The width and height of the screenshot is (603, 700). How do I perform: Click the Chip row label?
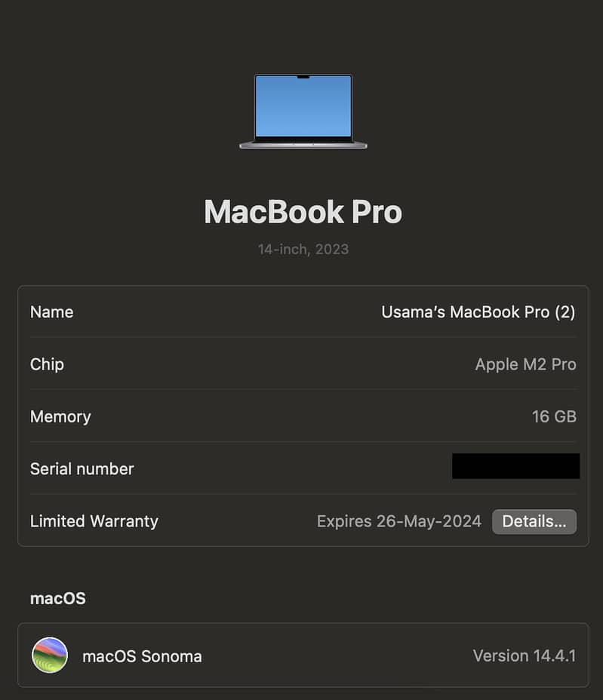47,364
